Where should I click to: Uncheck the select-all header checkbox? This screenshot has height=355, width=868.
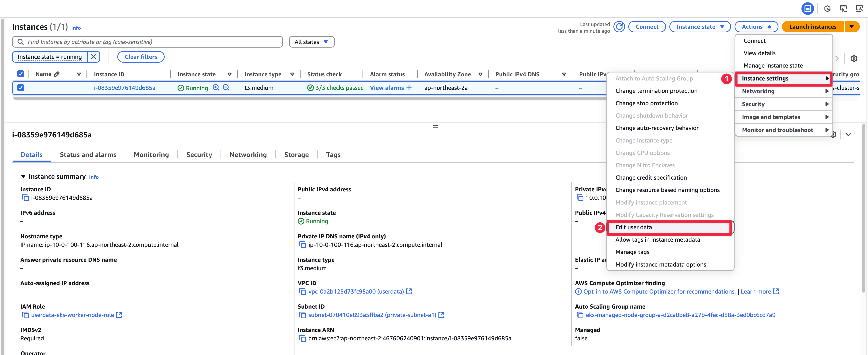[21, 74]
